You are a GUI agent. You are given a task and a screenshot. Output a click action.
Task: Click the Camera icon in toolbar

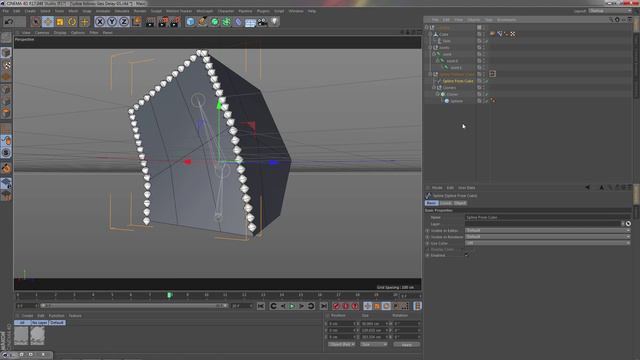[x=262, y=22]
